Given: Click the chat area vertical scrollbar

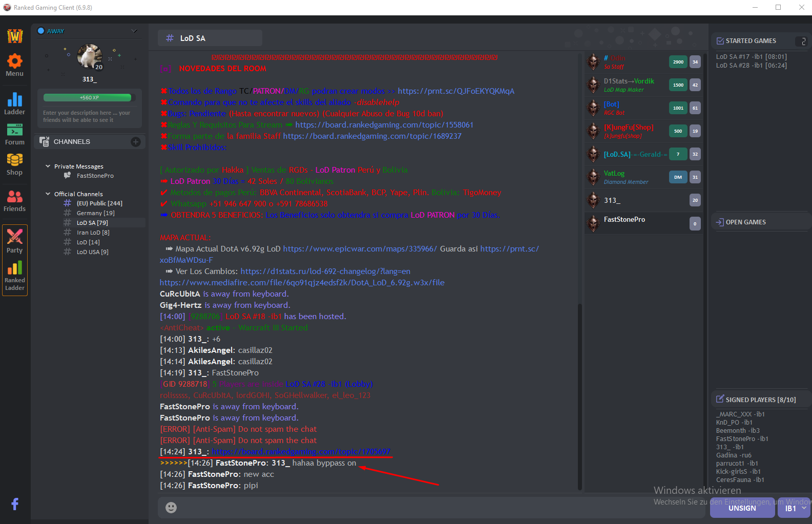Looking at the screenshot, I should click(x=580, y=397).
